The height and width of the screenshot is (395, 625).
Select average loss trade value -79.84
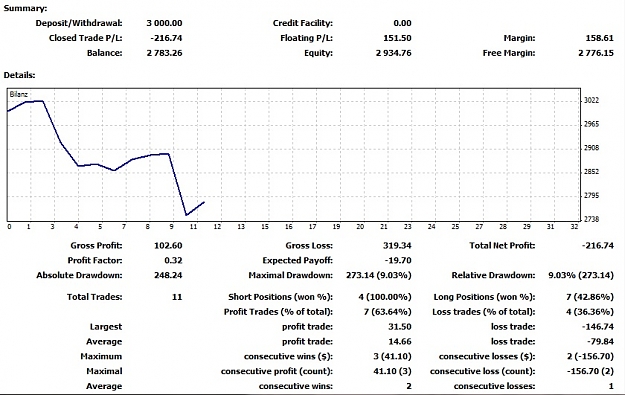pos(600,342)
